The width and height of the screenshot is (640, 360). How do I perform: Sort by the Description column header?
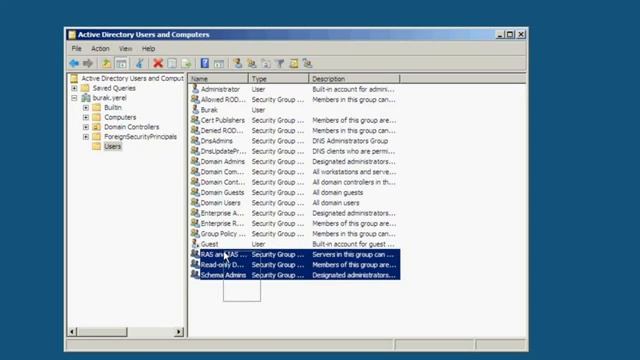click(354, 79)
